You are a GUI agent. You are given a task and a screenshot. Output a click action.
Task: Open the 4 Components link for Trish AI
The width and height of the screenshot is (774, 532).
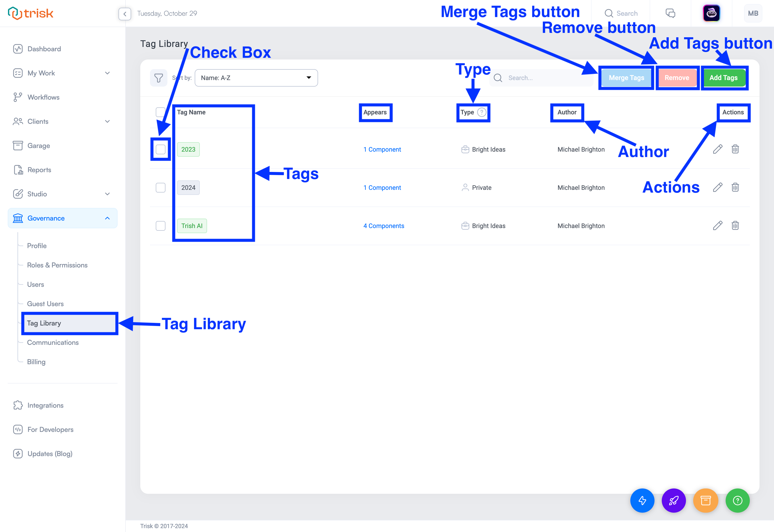click(384, 226)
